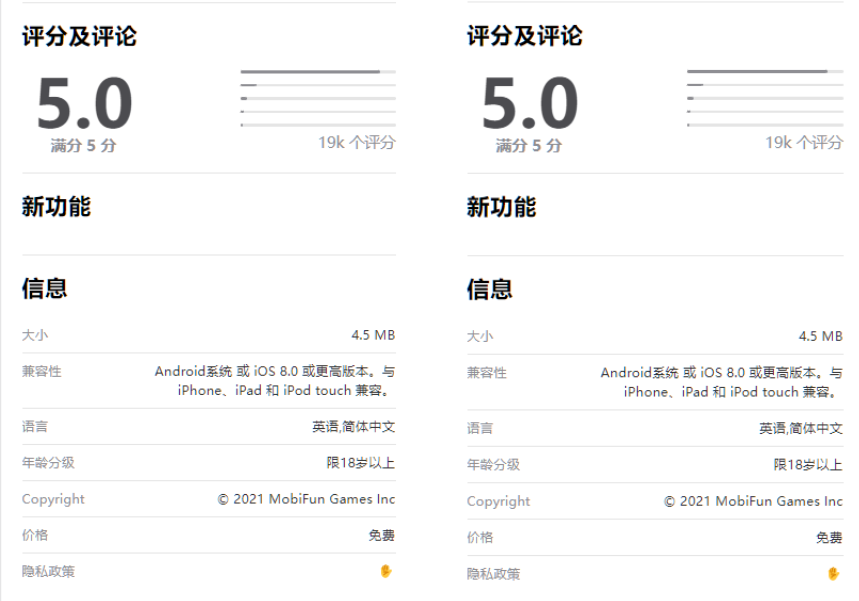Click '19k 个评分' count in left panel
Screen dimensions: 859x601
pos(357,143)
